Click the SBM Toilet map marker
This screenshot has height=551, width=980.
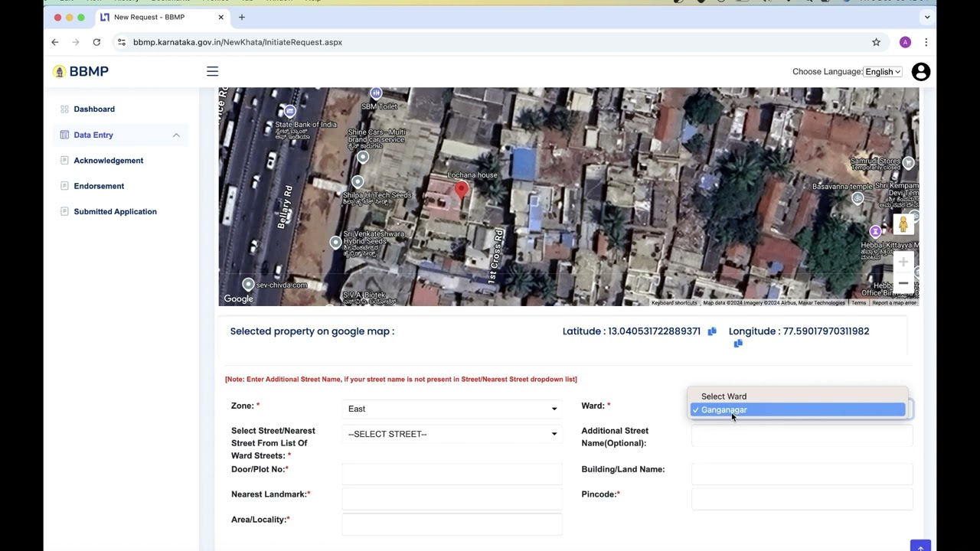[x=376, y=94]
